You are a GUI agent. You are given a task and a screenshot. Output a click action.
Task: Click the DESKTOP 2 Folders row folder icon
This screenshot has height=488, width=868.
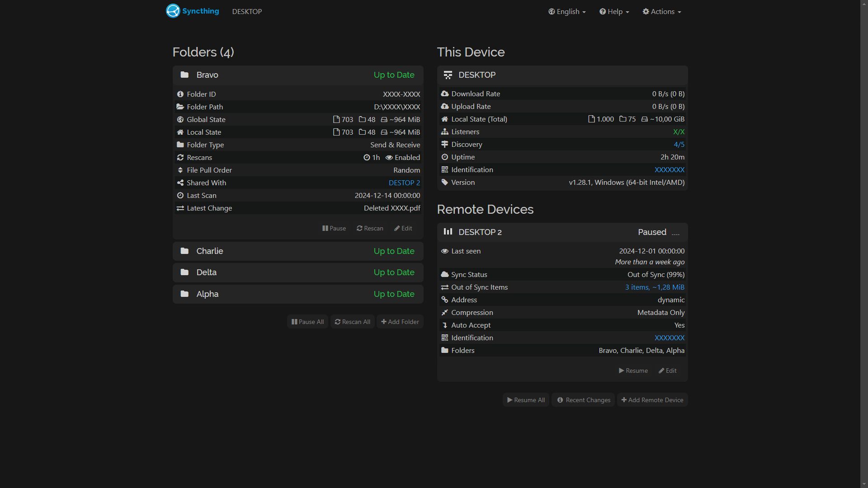[x=445, y=350]
